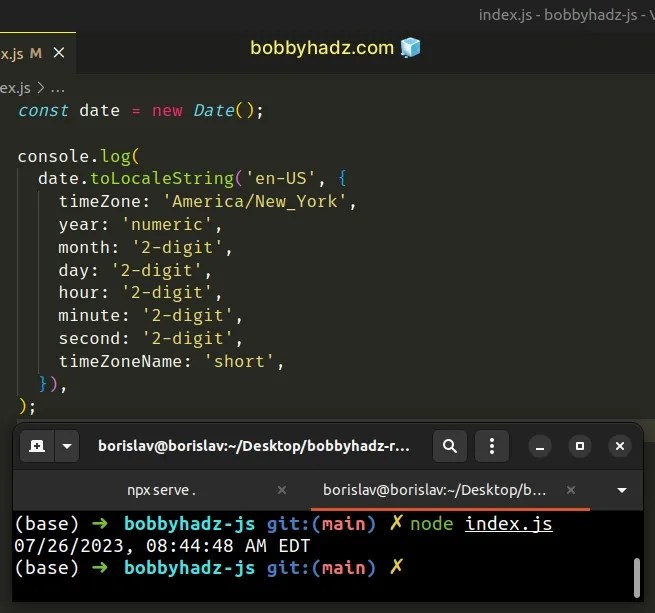This screenshot has height=613, width=655.
Task: Expand the terminal tab list dropdown arrow
Action: pyautogui.click(x=622, y=490)
